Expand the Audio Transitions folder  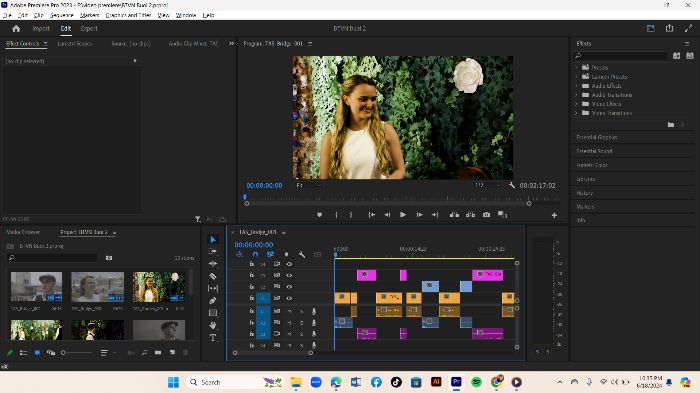576,95
